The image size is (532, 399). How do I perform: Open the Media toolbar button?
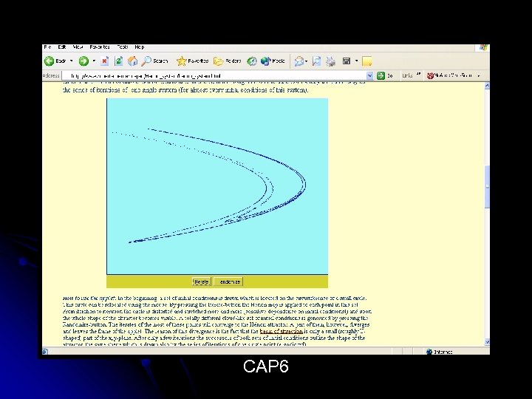pos(273,61)
